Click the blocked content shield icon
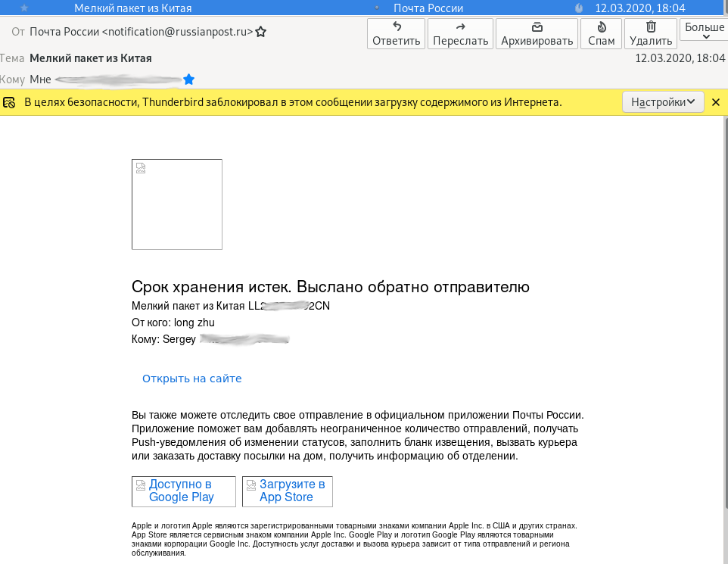Screen dimensions: 728x564 pos(9,102)
